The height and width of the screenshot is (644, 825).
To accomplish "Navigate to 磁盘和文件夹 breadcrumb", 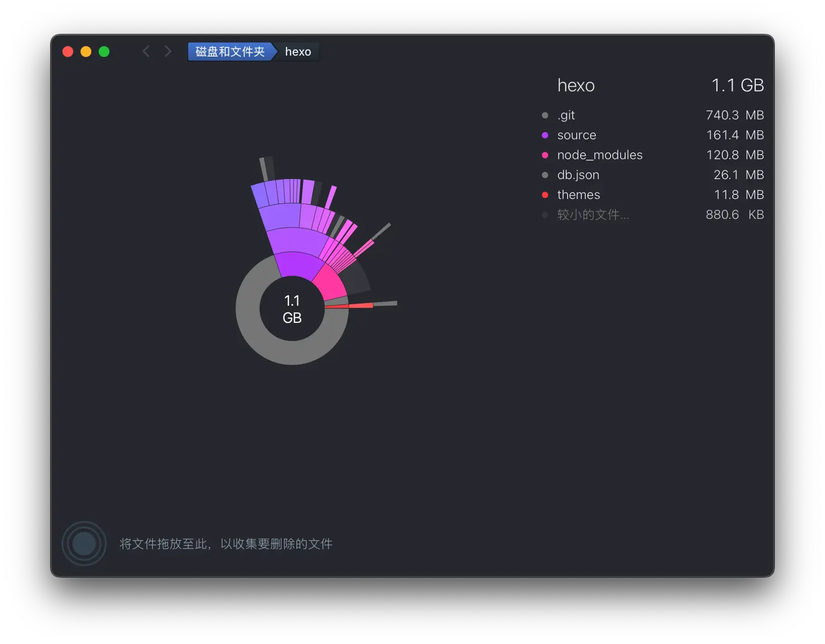I will 230,52.
